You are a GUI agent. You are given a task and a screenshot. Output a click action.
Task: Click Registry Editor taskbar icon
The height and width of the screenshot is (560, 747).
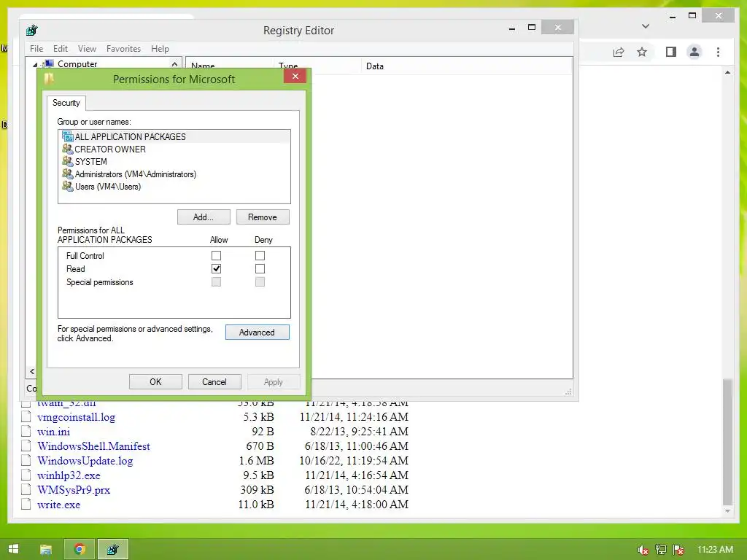[x=113, y=550]
